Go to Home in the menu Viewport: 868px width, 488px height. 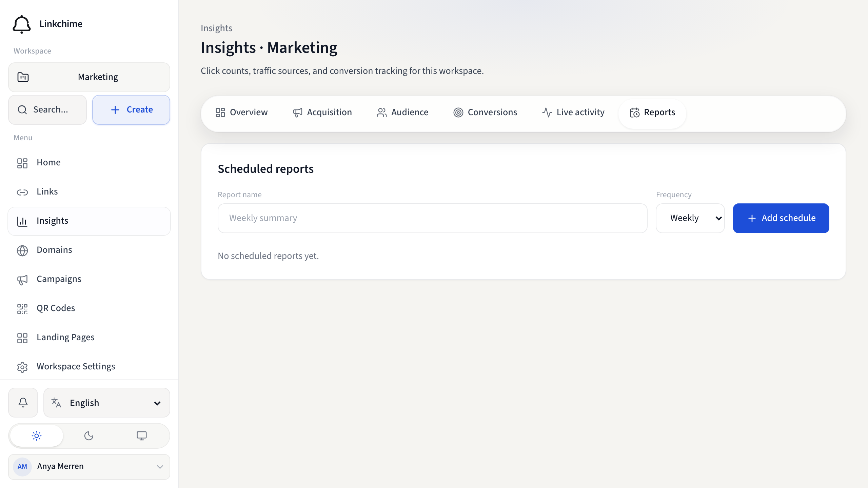(x=89, y=163)
